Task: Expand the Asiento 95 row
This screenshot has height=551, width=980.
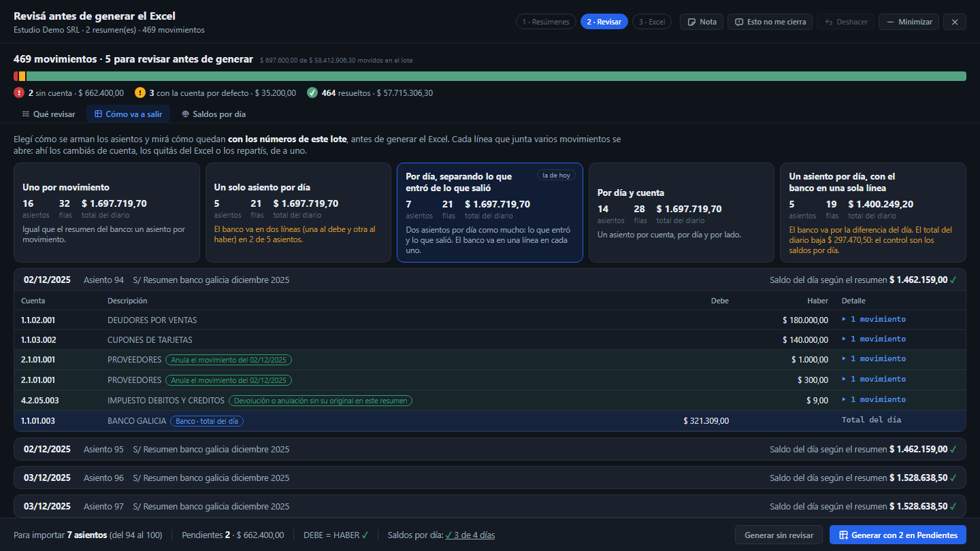Action: [490, 449]
